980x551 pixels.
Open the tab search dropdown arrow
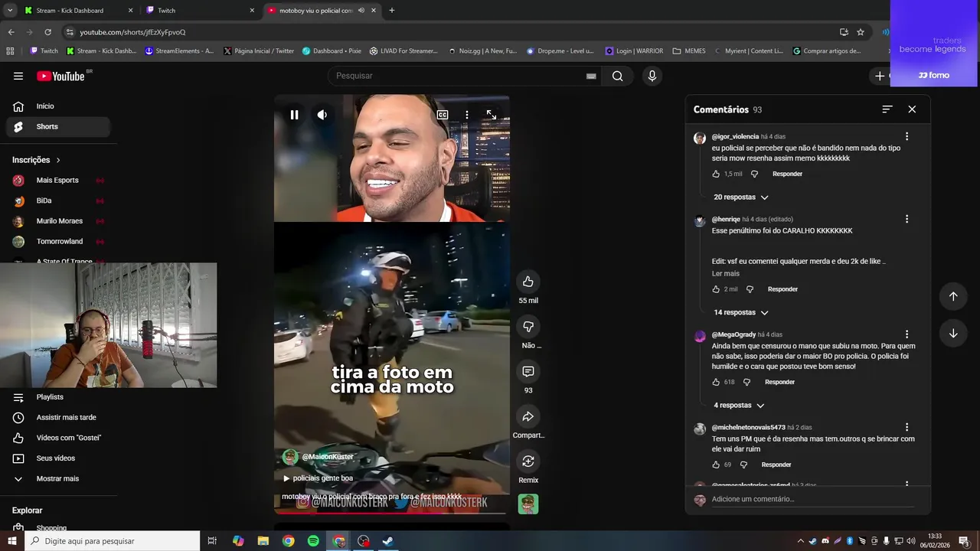coord(10,11)
